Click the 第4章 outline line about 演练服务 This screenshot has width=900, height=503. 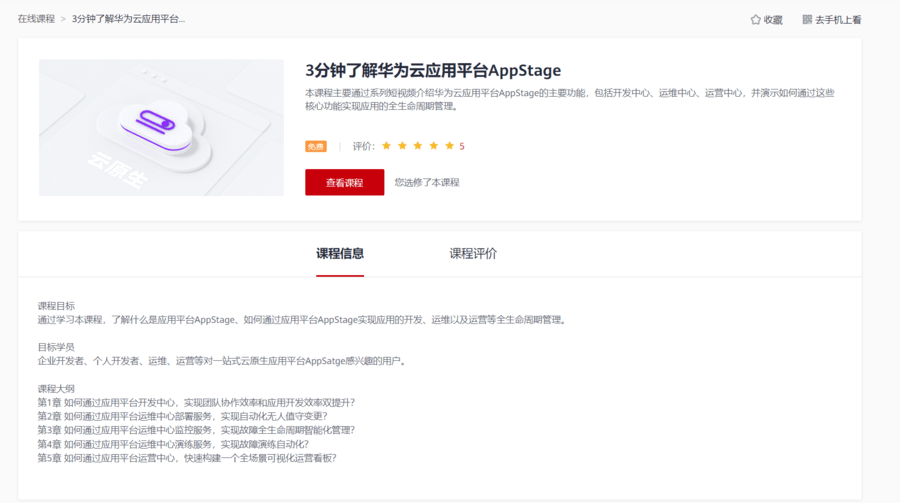click(x=173, y=444)
